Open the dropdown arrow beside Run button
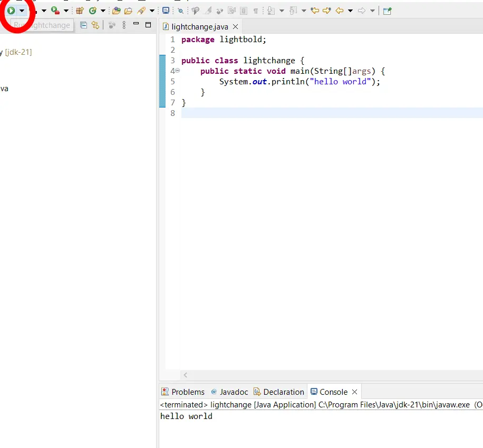The image size is (483, 448). (22, 11)
